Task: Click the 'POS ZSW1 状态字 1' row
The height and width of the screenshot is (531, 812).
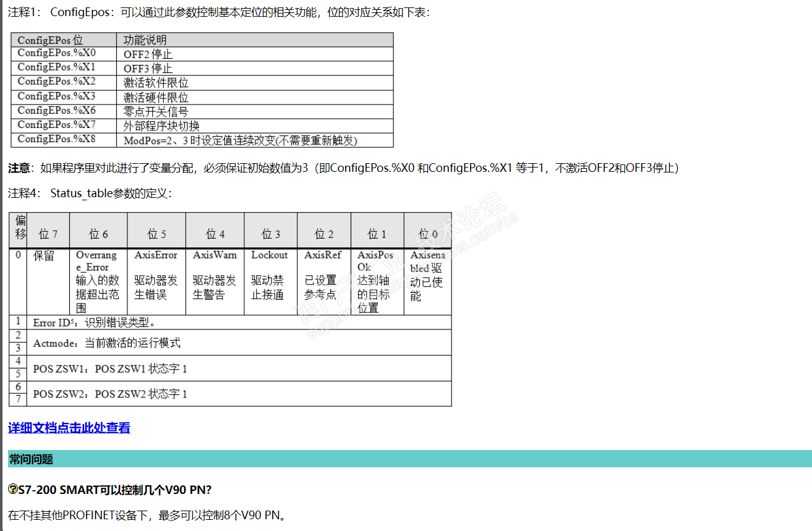Action: (239, 368)
